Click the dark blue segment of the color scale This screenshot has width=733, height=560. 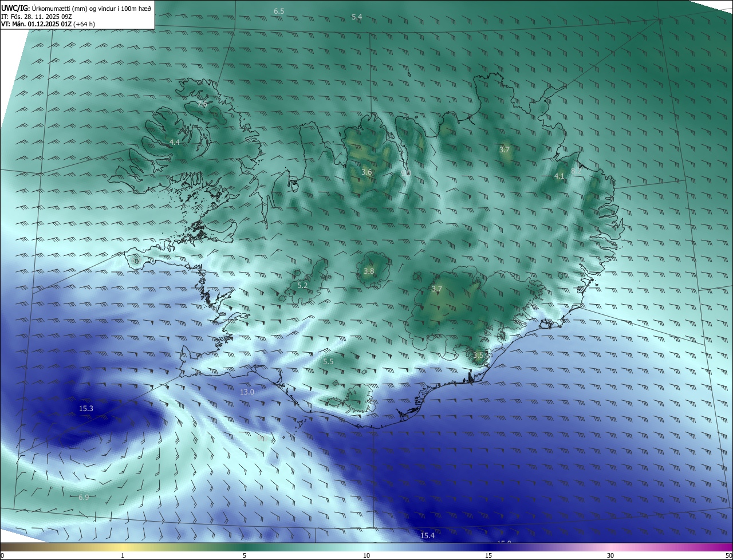[x=488, y=547]
